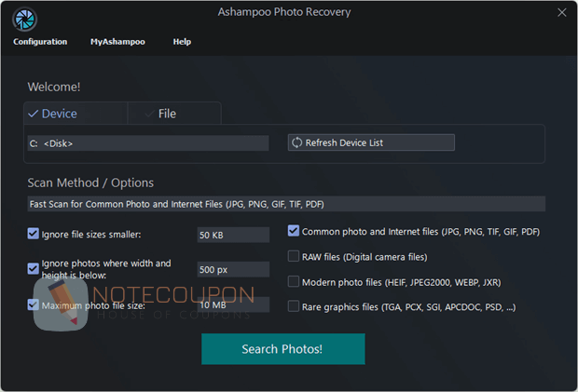Click the Refresh Device List button
The width and height of the screenshot is (578, 392).
[x=371, y=142]
